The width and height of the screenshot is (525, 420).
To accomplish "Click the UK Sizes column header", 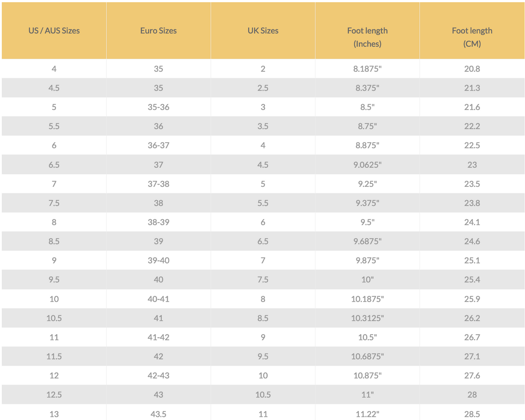I will [x=263, y=31].
